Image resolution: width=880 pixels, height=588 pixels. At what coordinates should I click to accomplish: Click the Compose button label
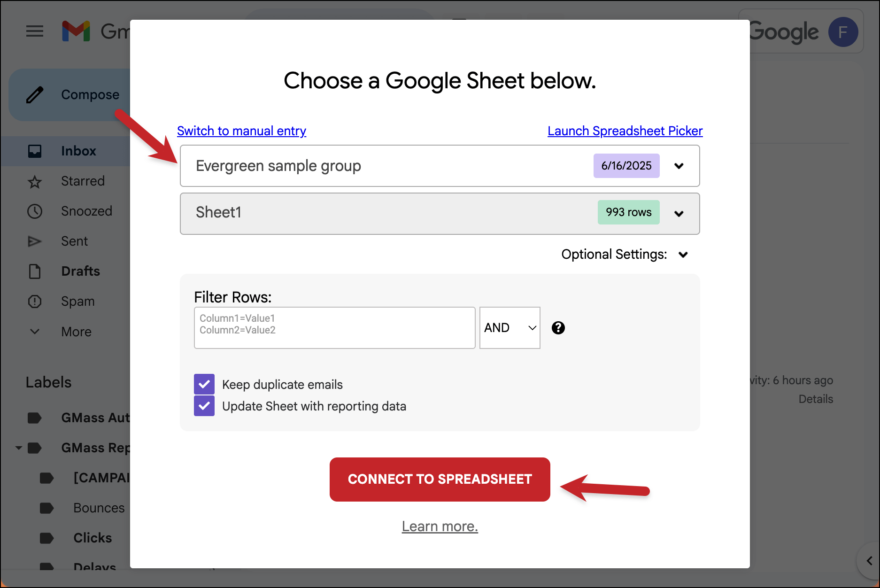[x=90, y=95]
